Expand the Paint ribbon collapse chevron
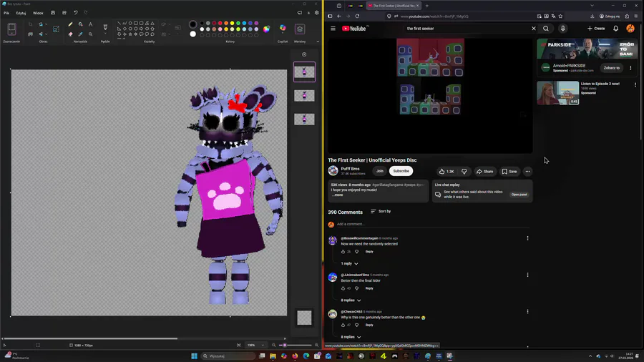 [x=318, y=41]
